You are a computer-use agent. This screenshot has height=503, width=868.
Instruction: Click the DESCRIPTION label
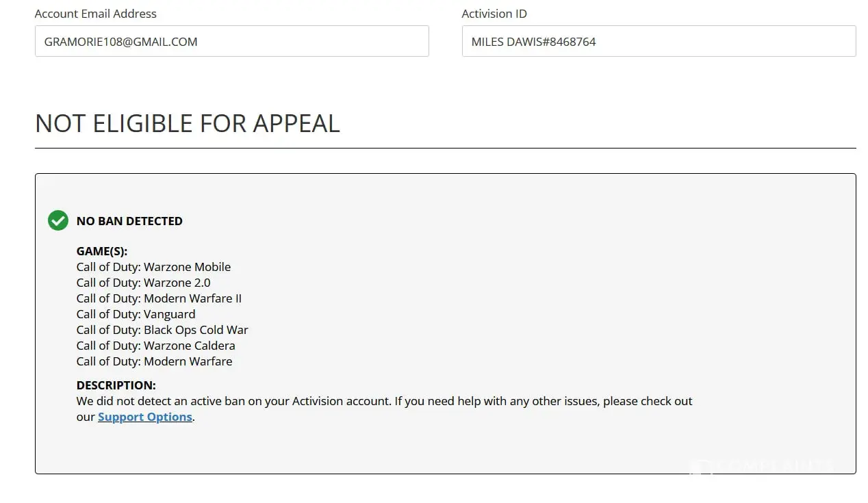tap(116, 385)
